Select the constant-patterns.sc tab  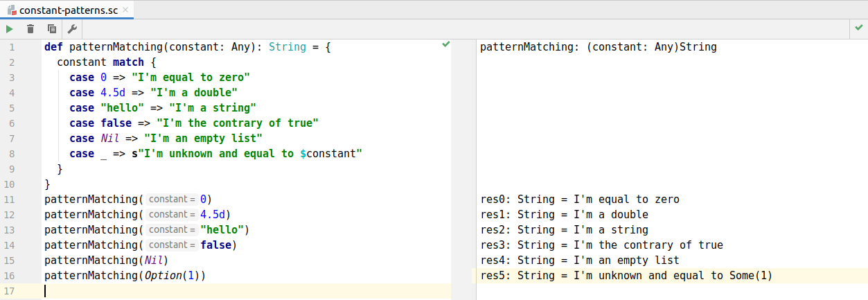click(67, 10)
